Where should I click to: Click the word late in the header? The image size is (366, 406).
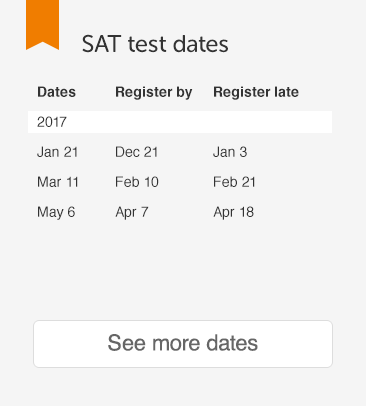(x=286, y=92)
